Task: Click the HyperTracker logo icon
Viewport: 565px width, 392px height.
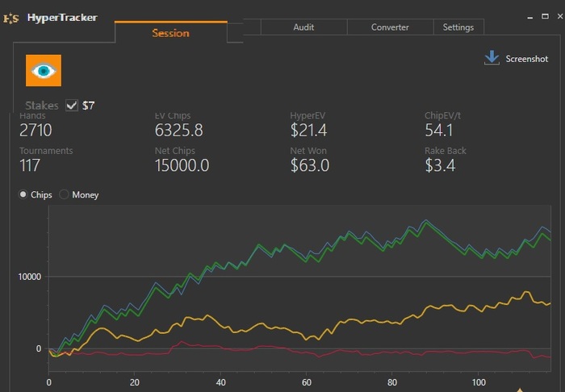Action: pos(11,18)
